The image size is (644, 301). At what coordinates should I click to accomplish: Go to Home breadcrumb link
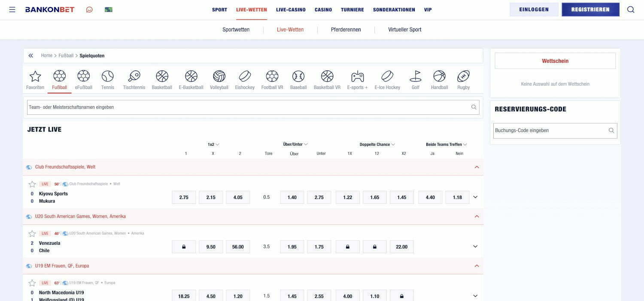(46, 55)
